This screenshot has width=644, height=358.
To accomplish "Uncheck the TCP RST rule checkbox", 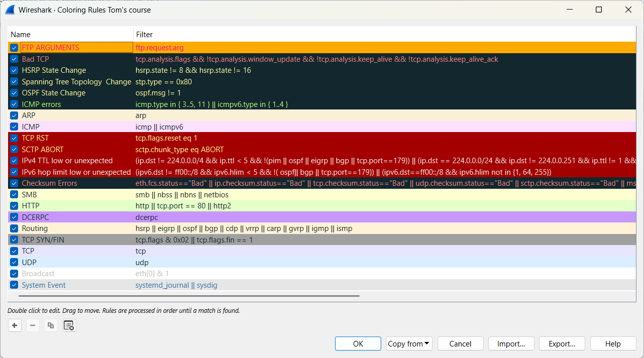I will click(14, 138).
